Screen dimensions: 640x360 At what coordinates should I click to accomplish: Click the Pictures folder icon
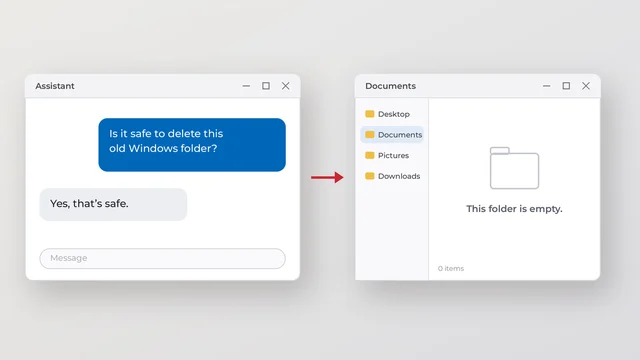(370, 156)
